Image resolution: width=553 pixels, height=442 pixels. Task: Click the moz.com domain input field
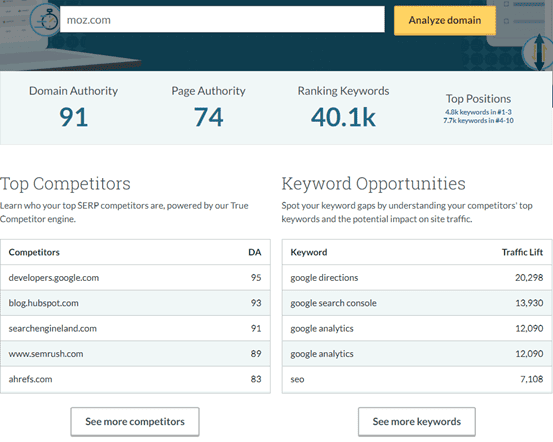coord(222,20)
